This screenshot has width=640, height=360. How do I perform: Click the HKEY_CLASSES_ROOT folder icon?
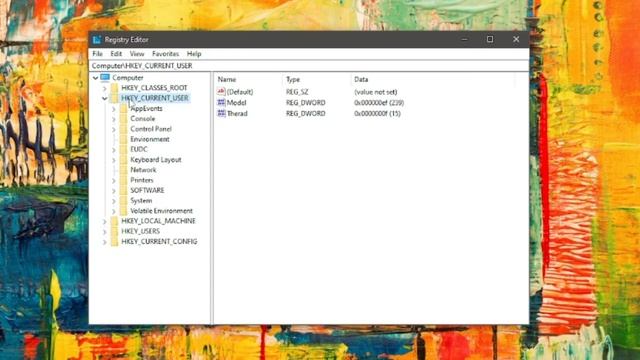114,88
